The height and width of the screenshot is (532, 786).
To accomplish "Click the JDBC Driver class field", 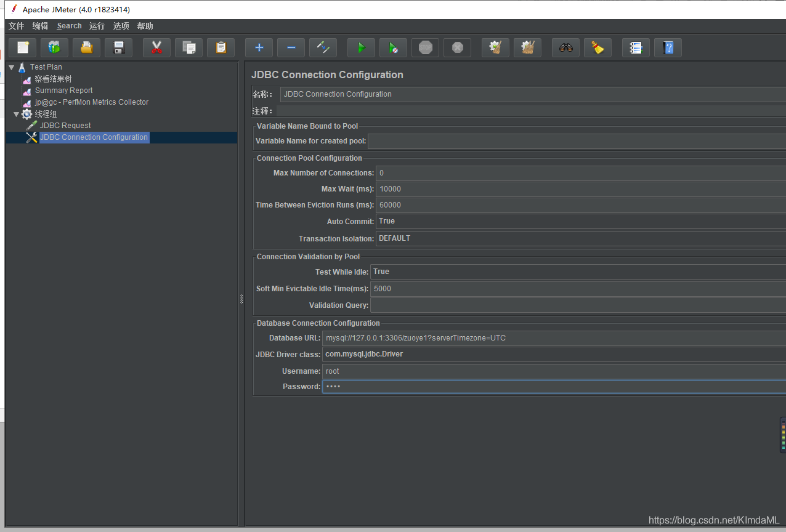I will [554, 355].
